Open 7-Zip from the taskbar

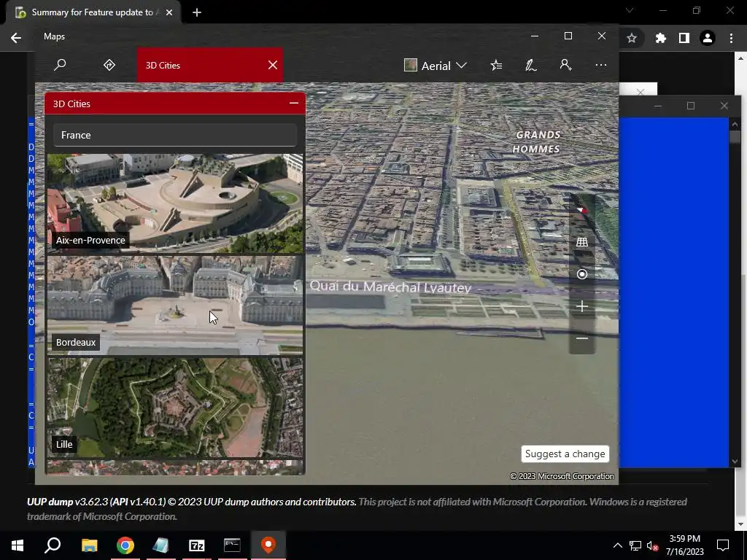click(x=196, y=545)
